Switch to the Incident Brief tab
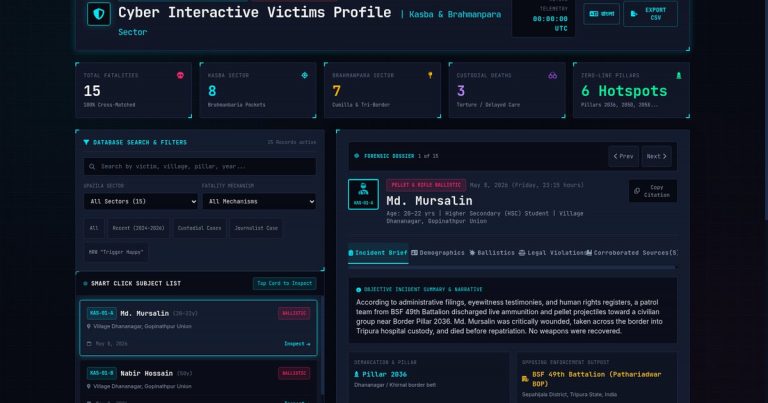This screenshot has height=403, width=768. coord(378,253)
